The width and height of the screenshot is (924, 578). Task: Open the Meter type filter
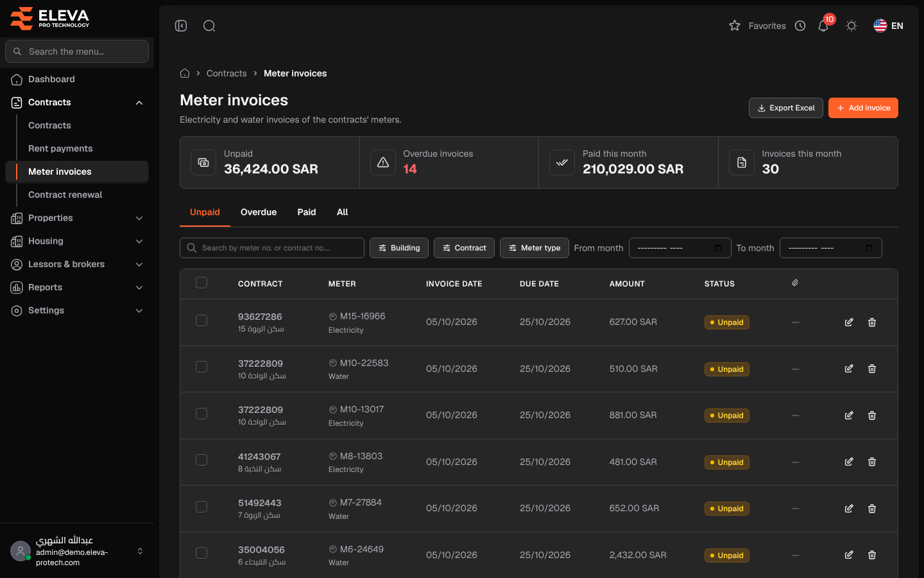coord(535,248)
